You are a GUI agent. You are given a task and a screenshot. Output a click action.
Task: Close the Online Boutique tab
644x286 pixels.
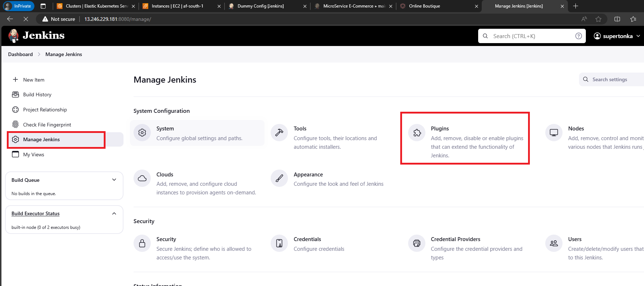[x=476, y=6]
